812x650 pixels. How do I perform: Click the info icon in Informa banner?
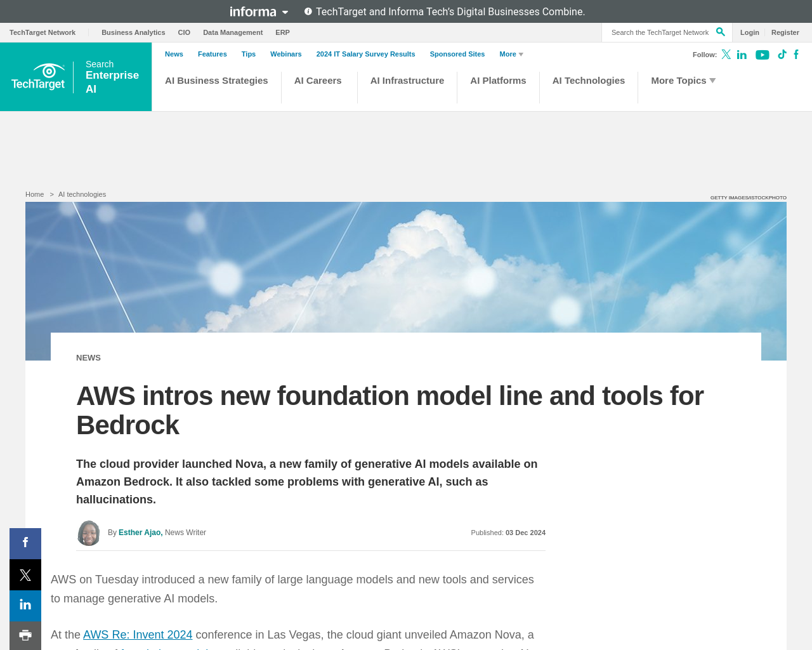(x=308, y=11)
